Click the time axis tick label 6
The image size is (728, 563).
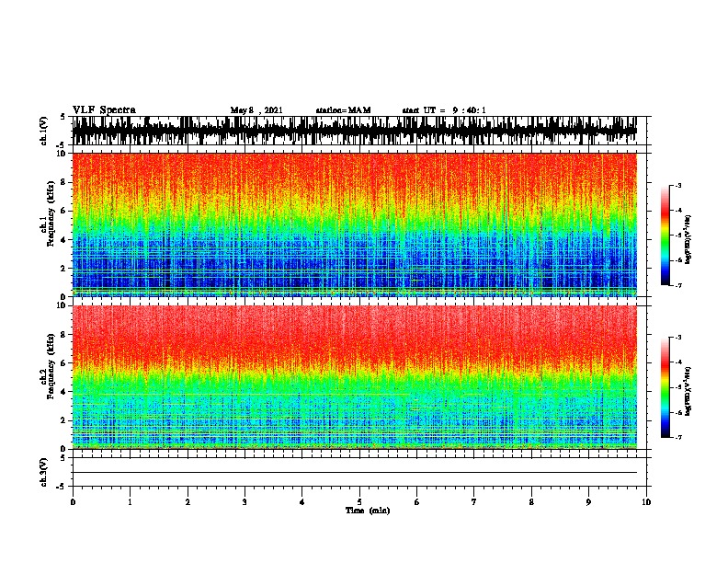417,502
